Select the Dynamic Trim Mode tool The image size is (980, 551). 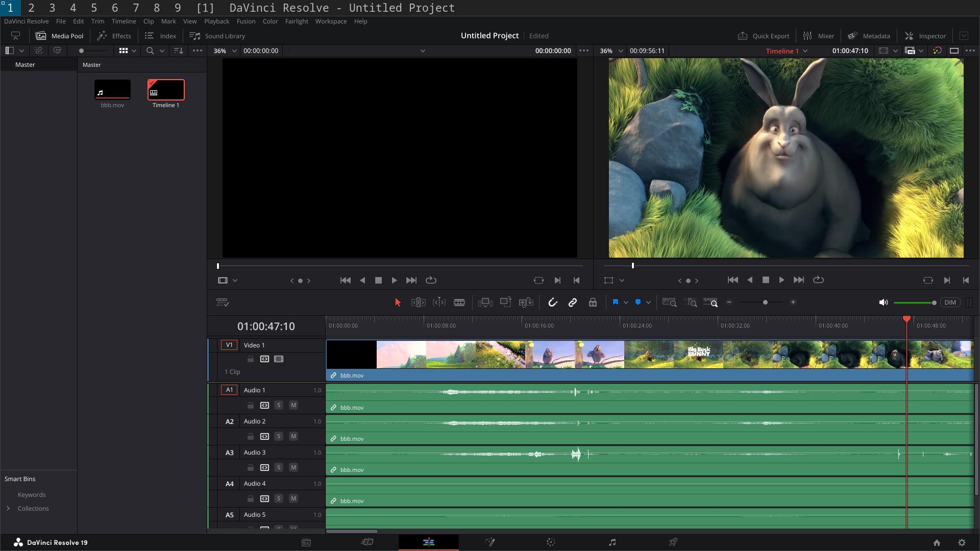click(439, 303)
